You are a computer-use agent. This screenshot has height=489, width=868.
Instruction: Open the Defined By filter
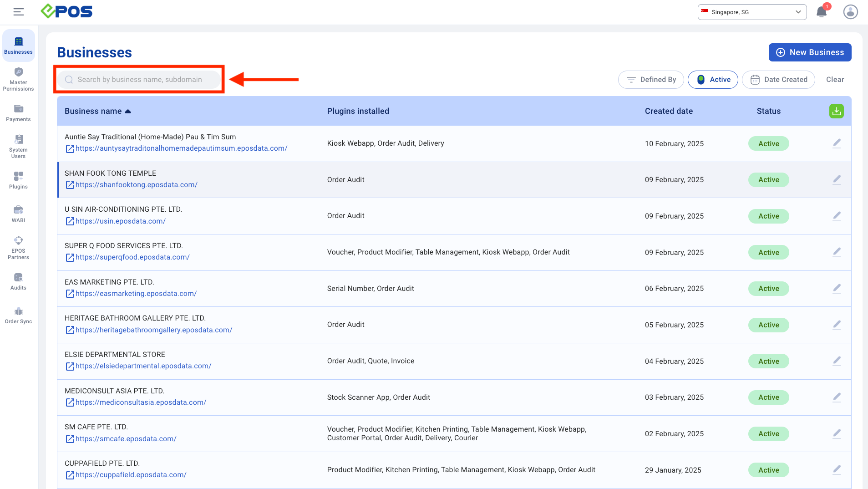(x=650, y=80)
